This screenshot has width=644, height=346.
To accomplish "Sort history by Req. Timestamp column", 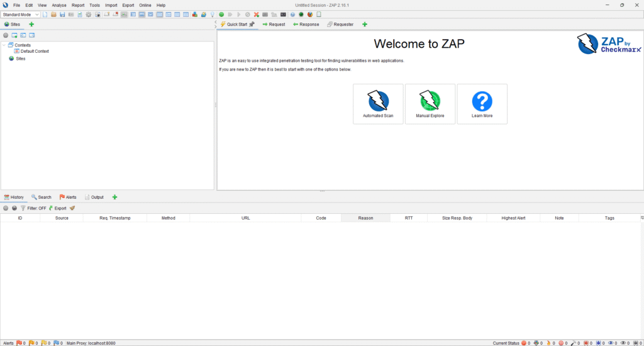I will [115, 218].
